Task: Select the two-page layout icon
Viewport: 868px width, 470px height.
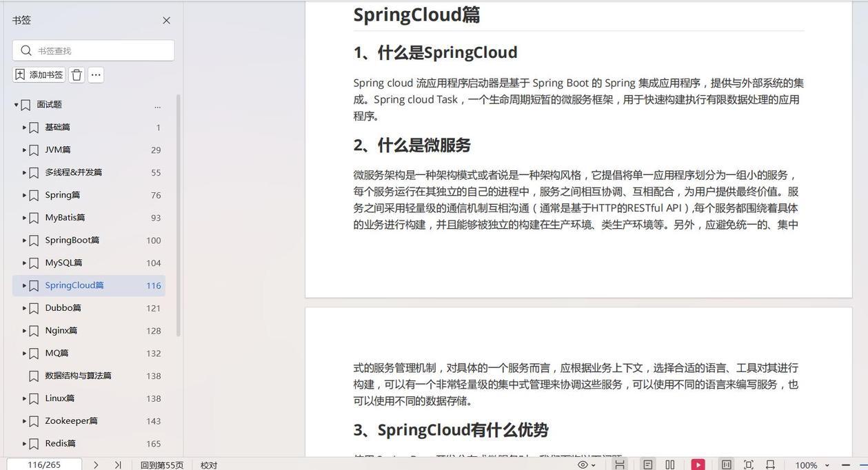Action: (670, 464)
